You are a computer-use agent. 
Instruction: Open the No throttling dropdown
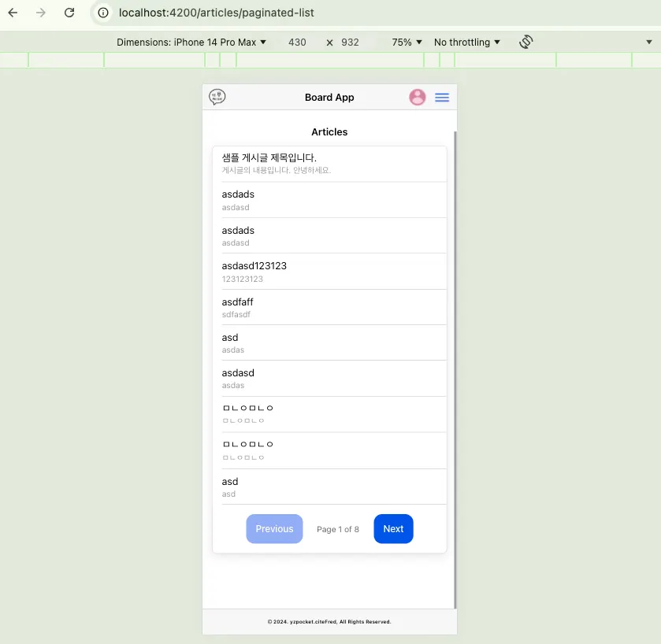click(x=467, y=42)
